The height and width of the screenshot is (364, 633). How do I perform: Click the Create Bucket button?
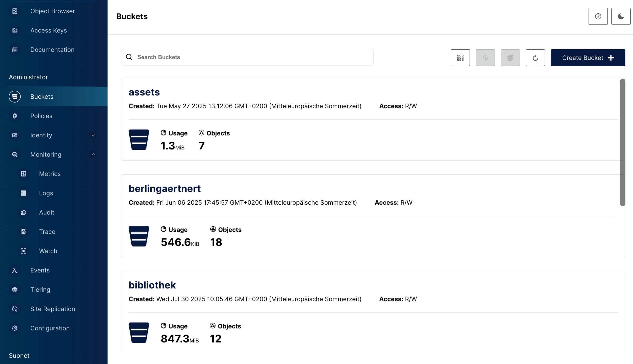[587, 58]
